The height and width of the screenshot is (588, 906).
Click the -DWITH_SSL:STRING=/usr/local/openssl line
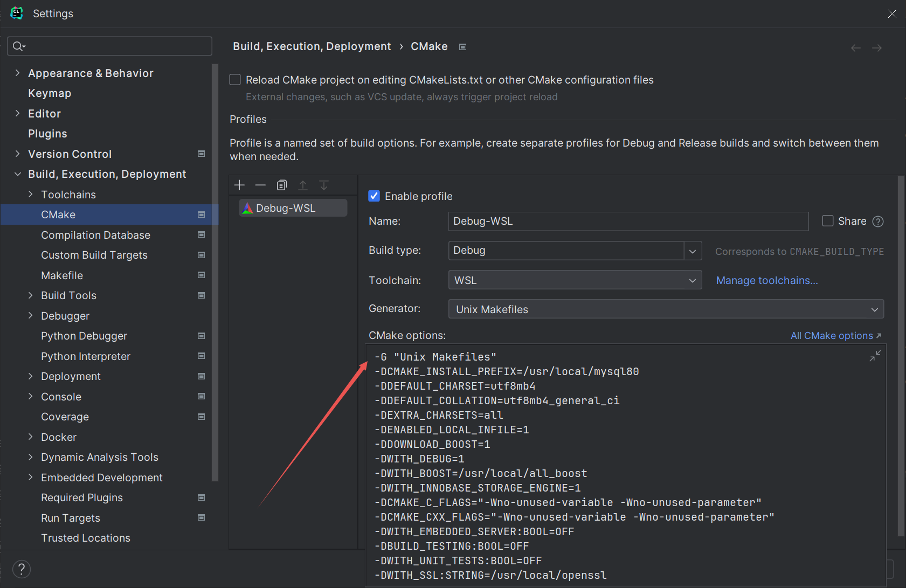click(x=490, y=575)
